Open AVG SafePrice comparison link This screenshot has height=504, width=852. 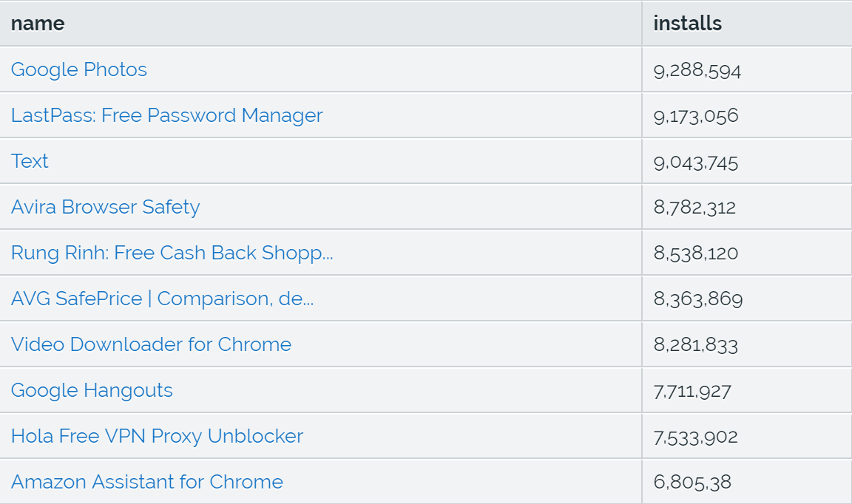pyautogui.click(x=163, y=299)
